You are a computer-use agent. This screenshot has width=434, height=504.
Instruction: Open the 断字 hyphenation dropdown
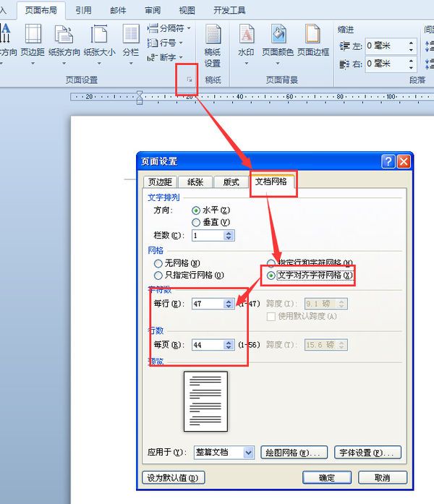(165, 58)
